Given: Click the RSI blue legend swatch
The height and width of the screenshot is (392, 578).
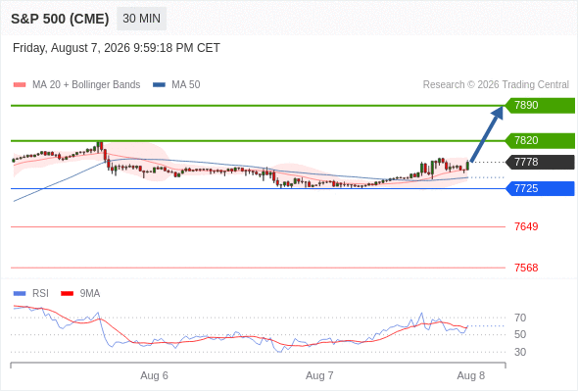Looking at the screenshot, I should [20, 294].
